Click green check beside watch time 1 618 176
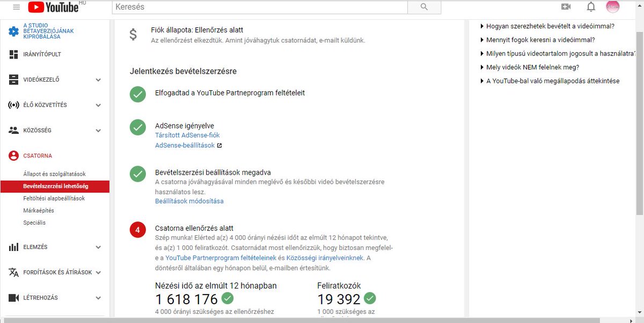Viewport: 644px width, 323px height. [x=228, y=298]
